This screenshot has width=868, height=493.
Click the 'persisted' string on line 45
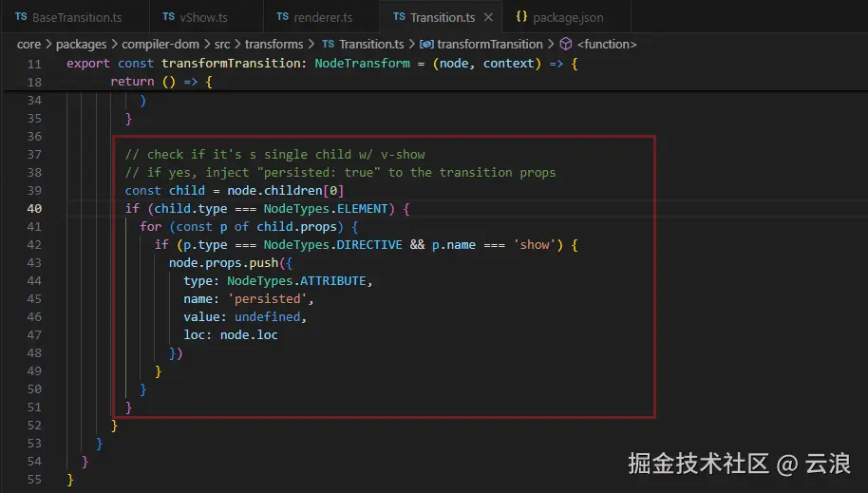268,299
